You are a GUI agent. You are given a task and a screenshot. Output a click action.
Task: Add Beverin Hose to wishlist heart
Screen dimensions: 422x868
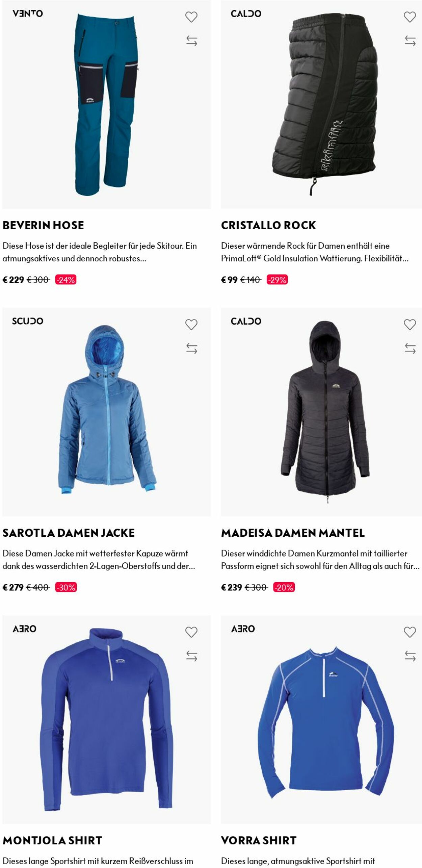click(x=191, y=17)
